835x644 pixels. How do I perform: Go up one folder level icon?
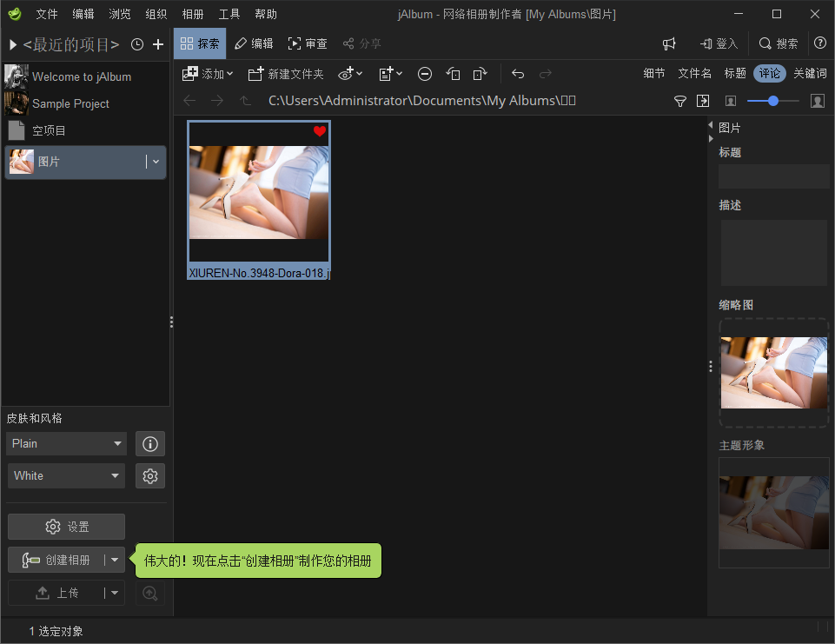click(x=244, y=101)
